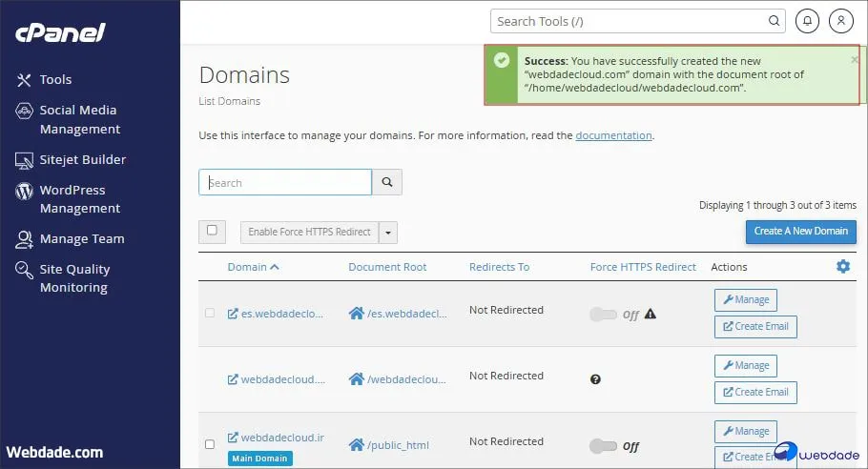
Task: Click the question mark help icon
Action: (x=595, y=379)
